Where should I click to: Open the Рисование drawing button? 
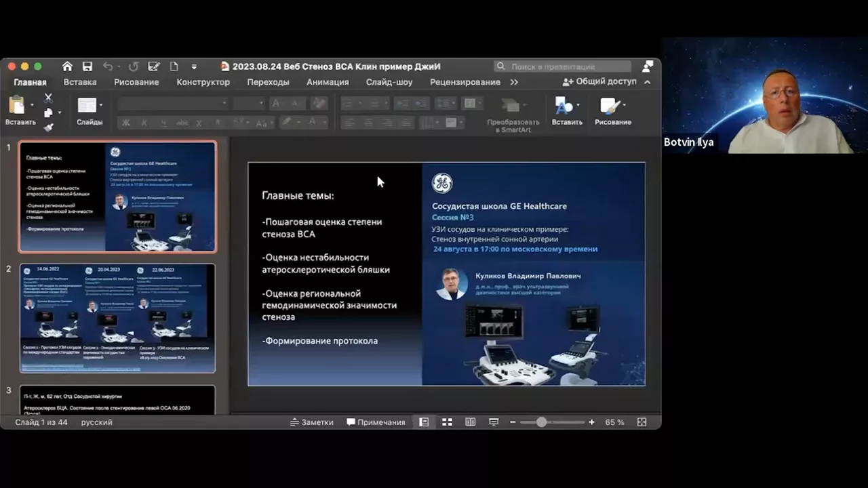pyautogui.click(x=613, y=112)
